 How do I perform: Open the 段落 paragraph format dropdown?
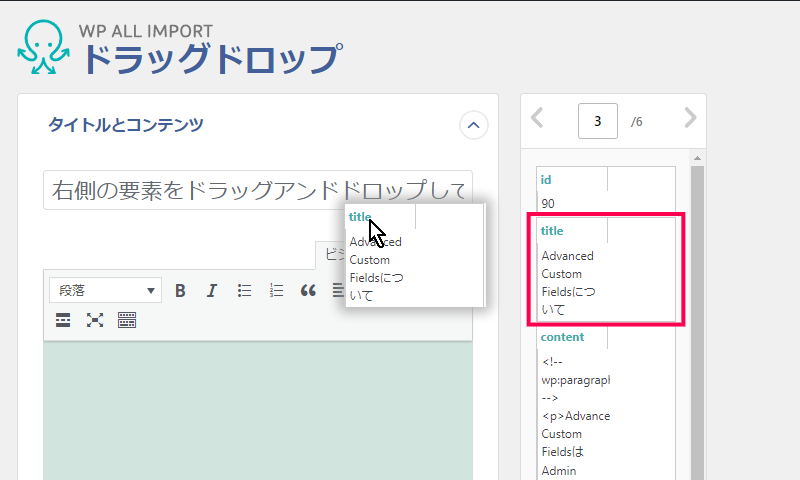pyautogui.click(x=106, y=290)
